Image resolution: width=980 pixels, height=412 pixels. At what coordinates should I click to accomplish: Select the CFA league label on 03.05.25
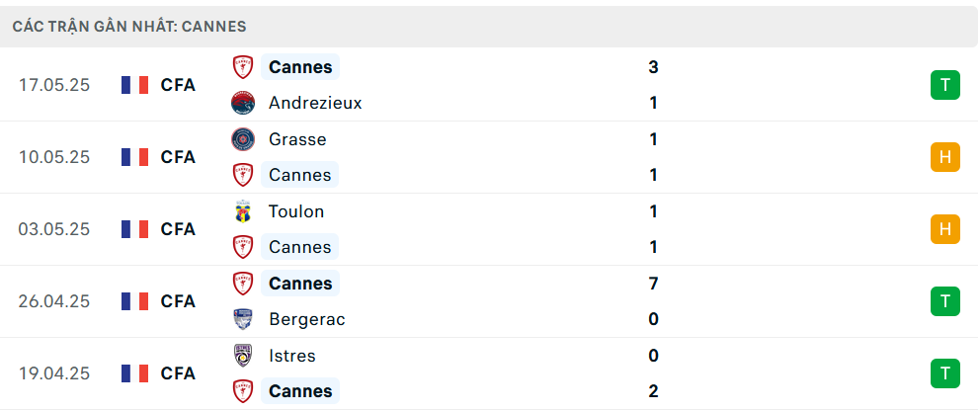[178, 229]
